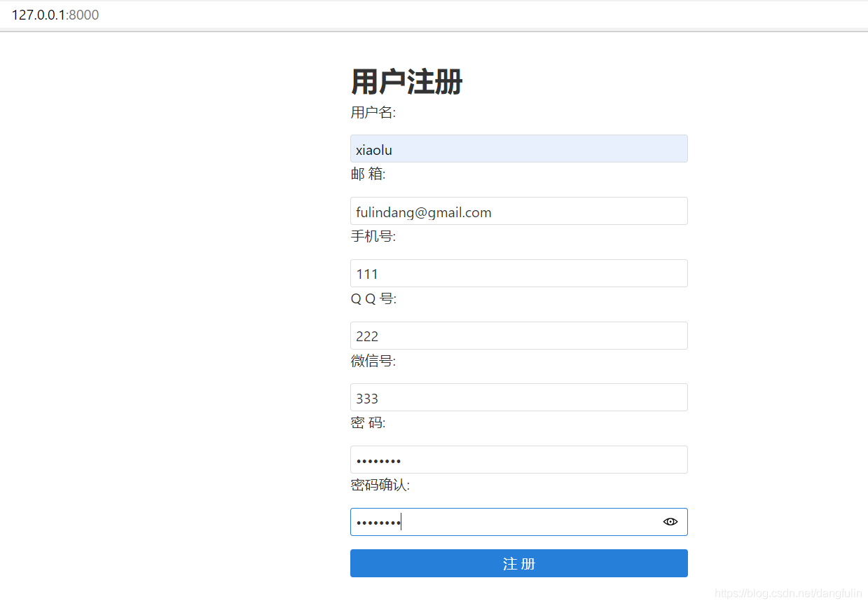Screen dimensions: 868x606
Task: Focus the username field containing xiaolu
Action: (x=518, y=149)
